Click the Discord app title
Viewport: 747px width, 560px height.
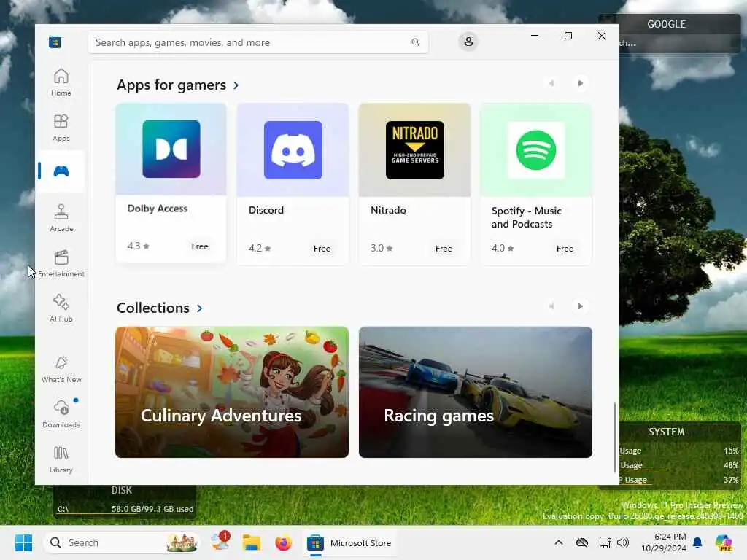[266, 210]
